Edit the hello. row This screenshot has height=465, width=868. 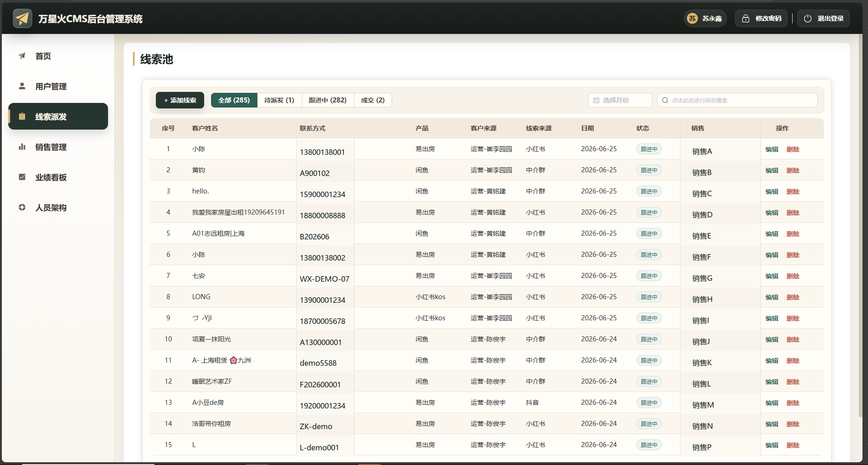tap(772, 192)
